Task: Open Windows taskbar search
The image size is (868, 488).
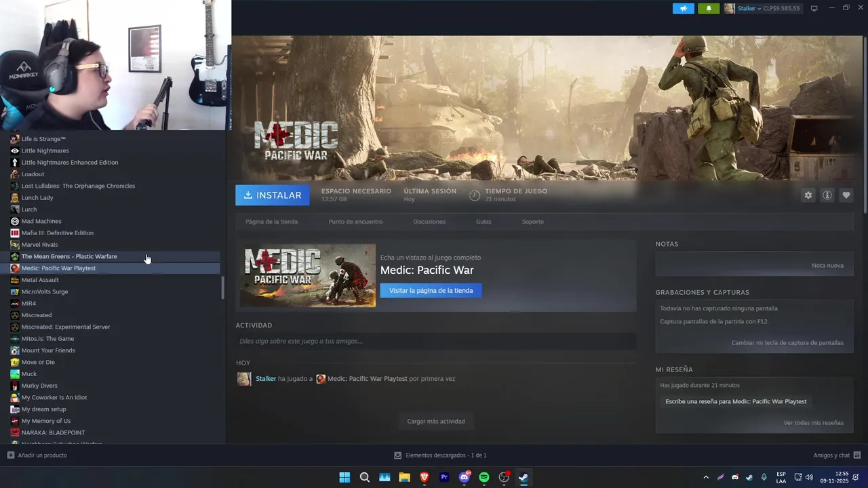Action: pos(365,477)
